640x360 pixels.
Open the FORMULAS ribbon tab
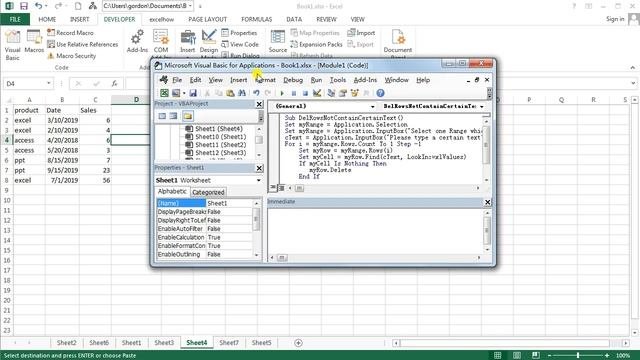[256, 19]
